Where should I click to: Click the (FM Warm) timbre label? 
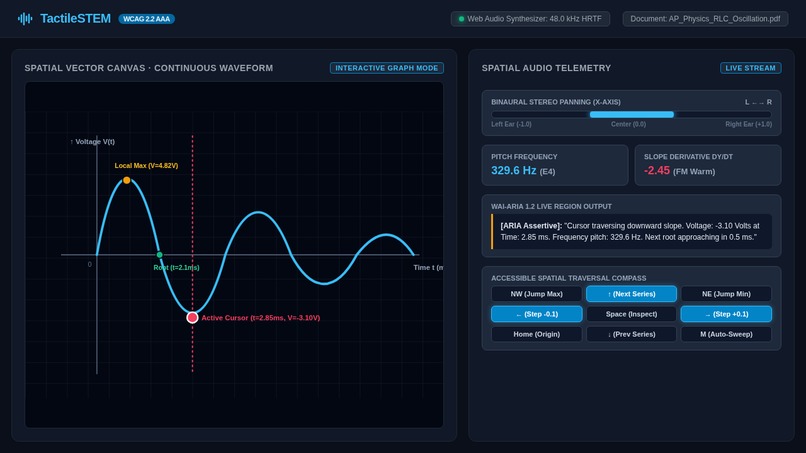[694, 171]
